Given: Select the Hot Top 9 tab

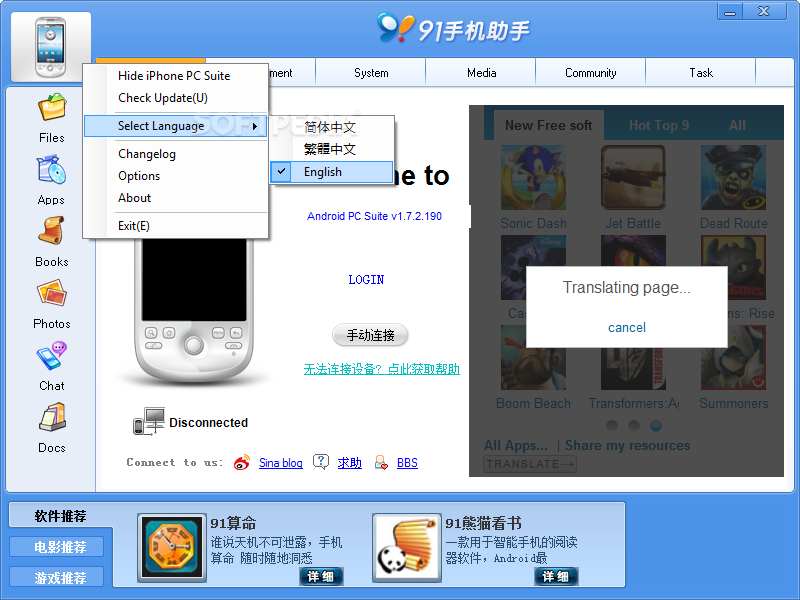Looking at the screenshot, I should pos(659,125).
